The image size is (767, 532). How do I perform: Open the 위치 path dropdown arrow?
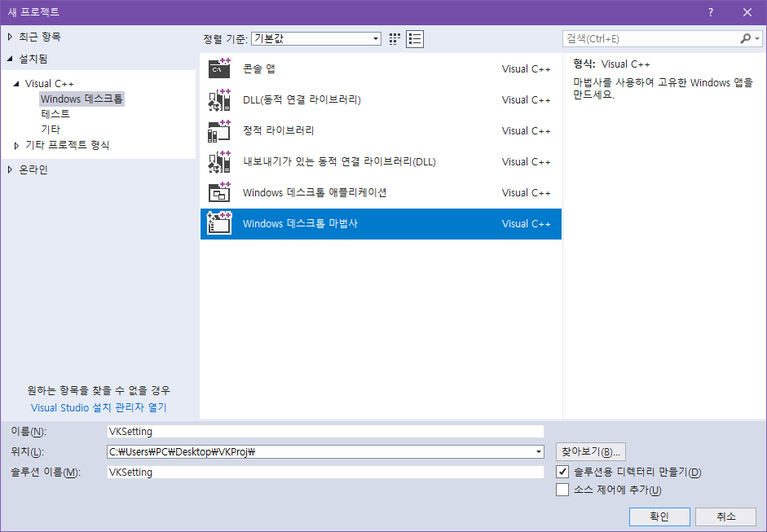[539, 452]
